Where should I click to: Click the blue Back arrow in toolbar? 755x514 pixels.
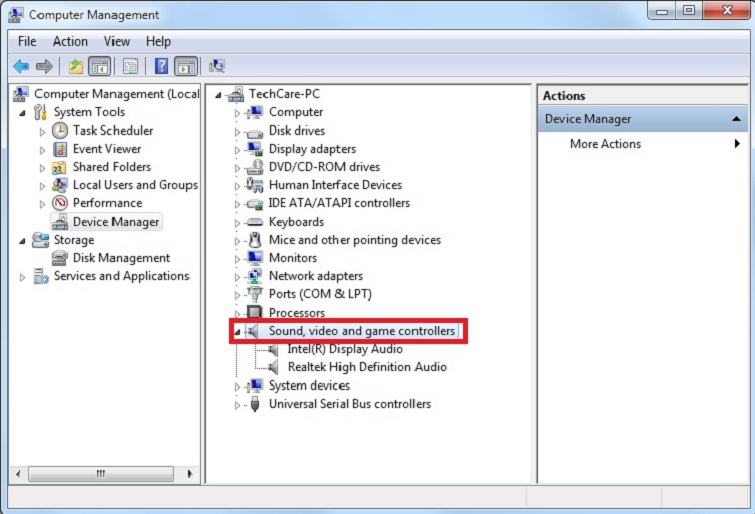click(x=21, y=67)
